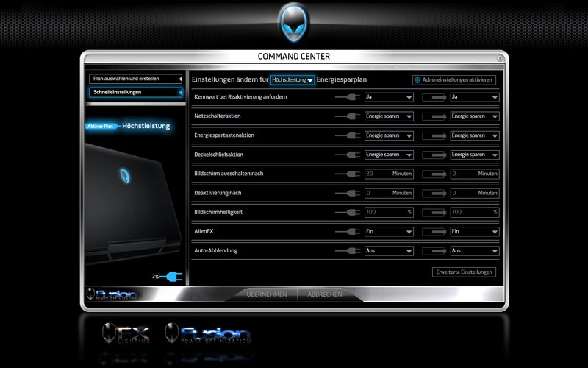The width and height of the screenshot is (588, 368).
Task: Click battery Bildschirm ausschalten Minuten field
Action: tap(475, 174)
